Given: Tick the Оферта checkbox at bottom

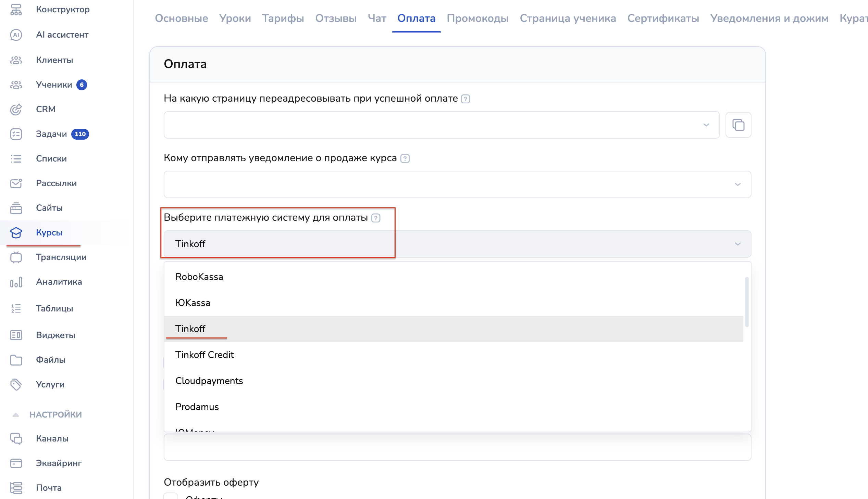Looking at the screenshot, I should coord(171,496).
